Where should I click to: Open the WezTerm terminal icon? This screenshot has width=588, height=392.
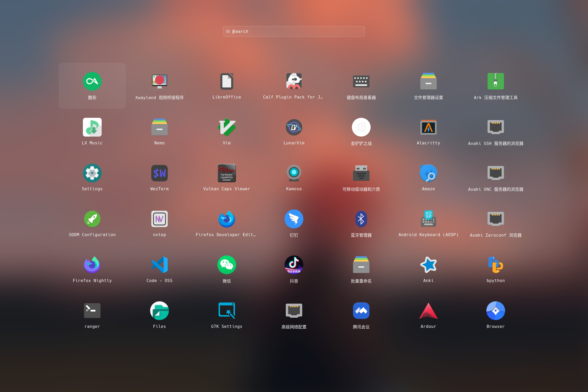pyautogui.click(x=159, y=173)
